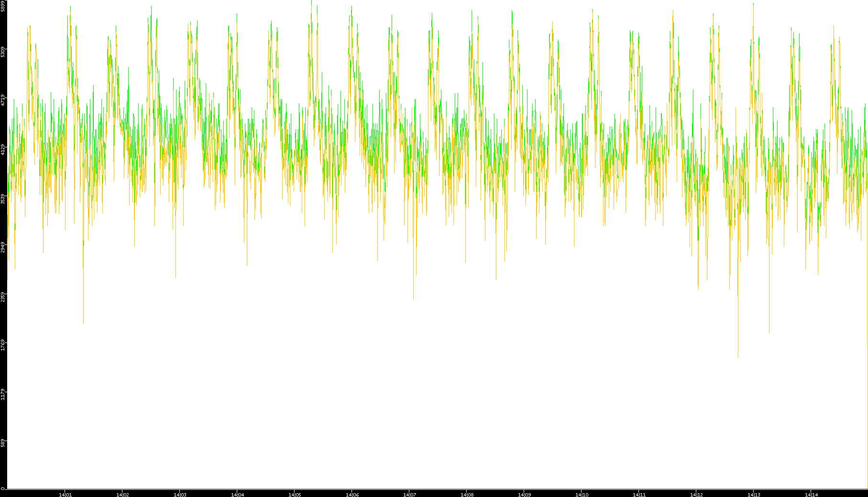Pick the 14:14 time axis label
The image size is (868, 497).
click(x=811, y=495)
